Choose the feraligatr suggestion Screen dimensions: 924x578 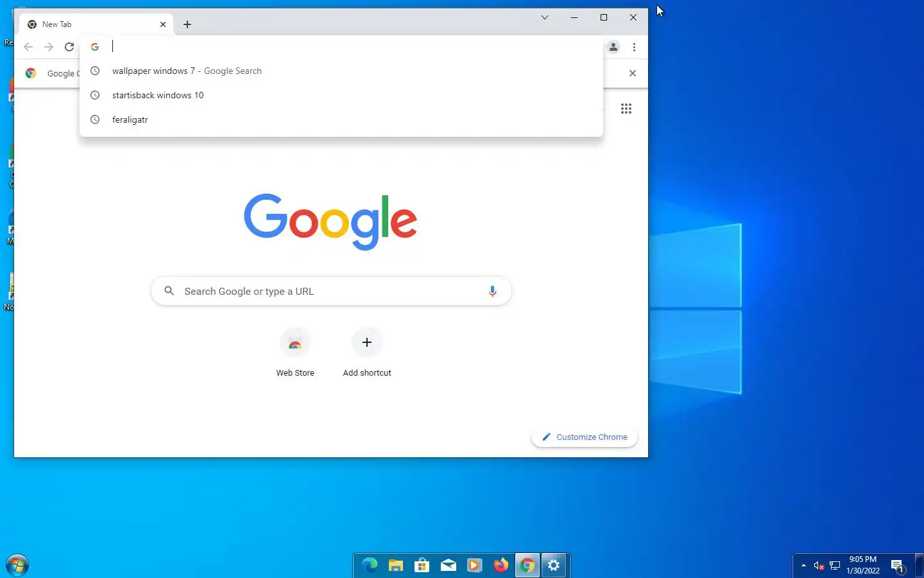(341, 119)
